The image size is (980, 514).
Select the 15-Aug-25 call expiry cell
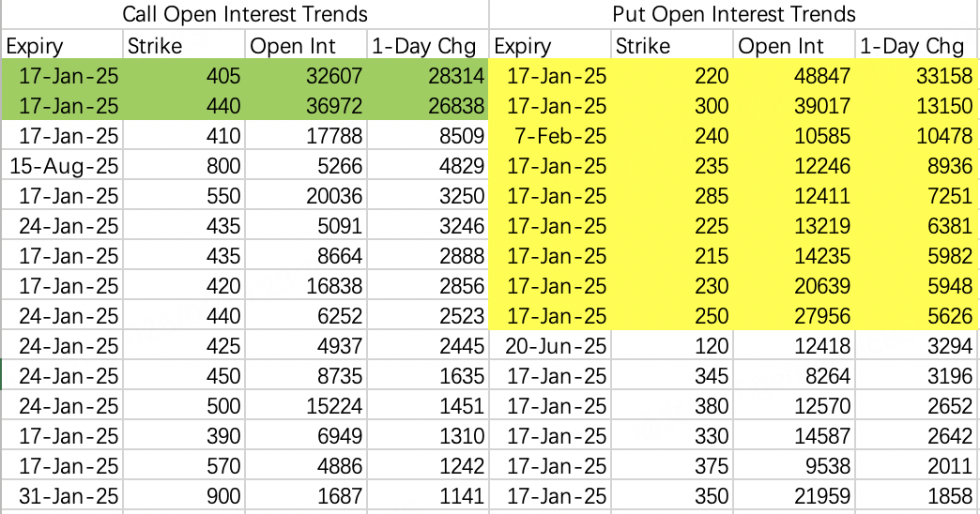pyautogui.click(x=63, y=165)
